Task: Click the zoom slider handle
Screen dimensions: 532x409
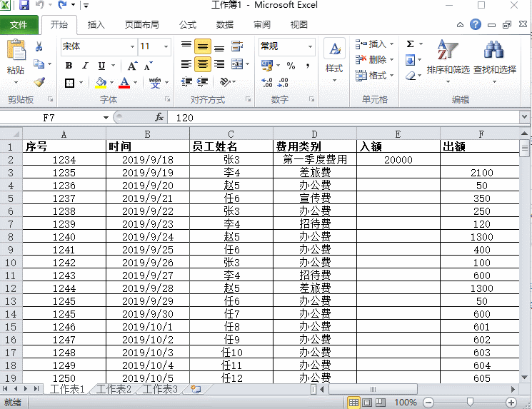Action: (470, 402)
